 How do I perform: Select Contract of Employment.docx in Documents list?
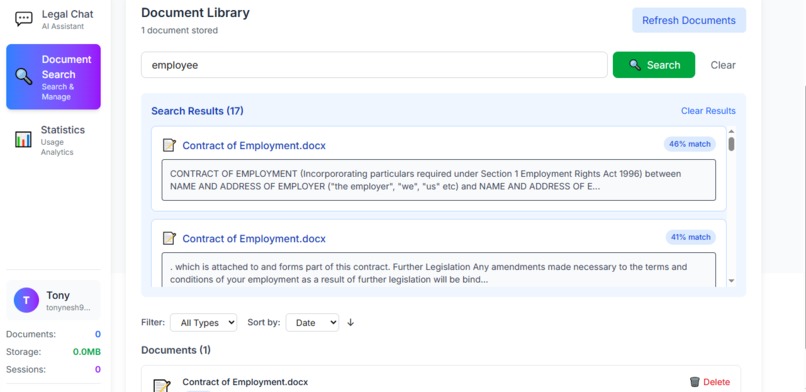click(245, 382)
